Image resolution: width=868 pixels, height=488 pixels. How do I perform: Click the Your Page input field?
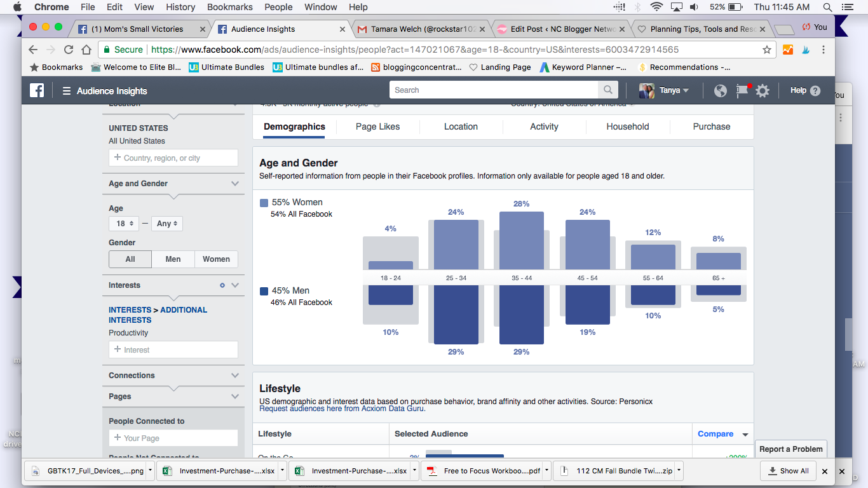tap(173, 438)
